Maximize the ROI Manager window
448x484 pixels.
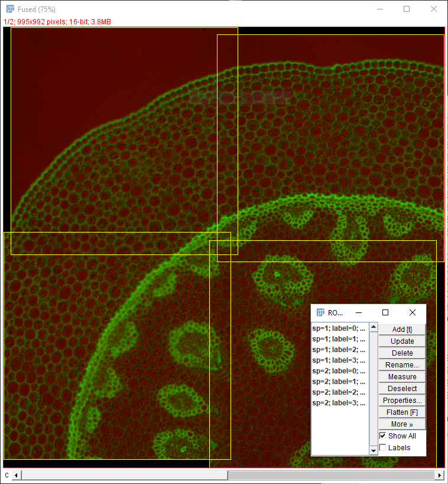(385, 312)
